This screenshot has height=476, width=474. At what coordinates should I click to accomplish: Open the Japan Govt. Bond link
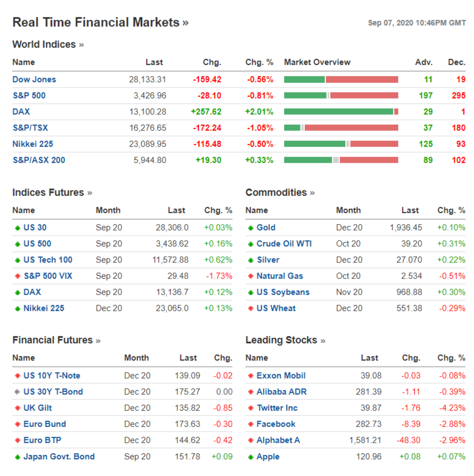pyautogui.click(x=59, y=457)
